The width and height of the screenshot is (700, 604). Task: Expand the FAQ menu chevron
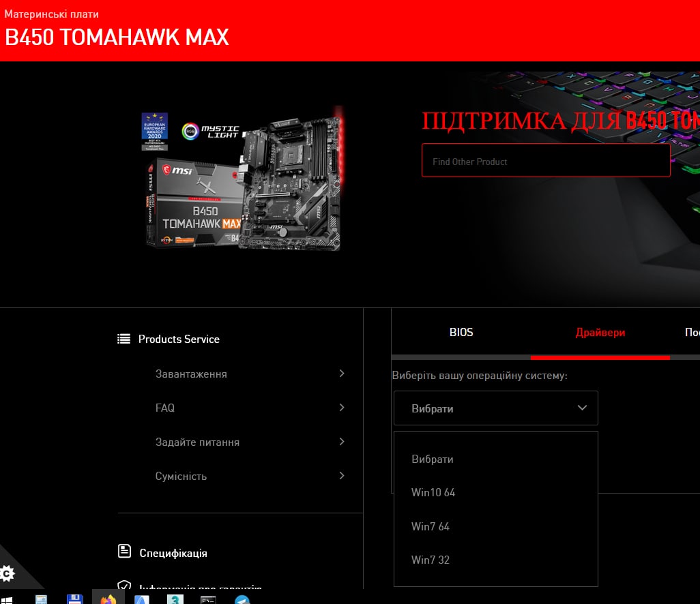342,407
